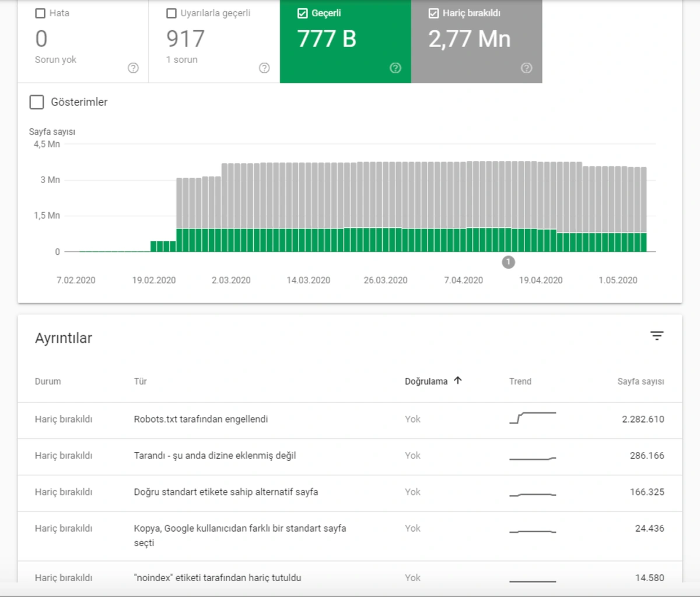Viewport: 700px width, 597px height.
Task: Click help icon in Uyarılarla geçerli card
Action: click(x=264, y=68)
